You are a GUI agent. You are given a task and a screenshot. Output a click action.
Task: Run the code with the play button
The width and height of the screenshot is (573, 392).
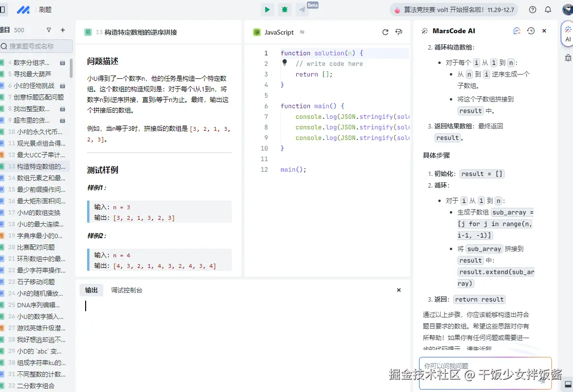tap(267, 10)
